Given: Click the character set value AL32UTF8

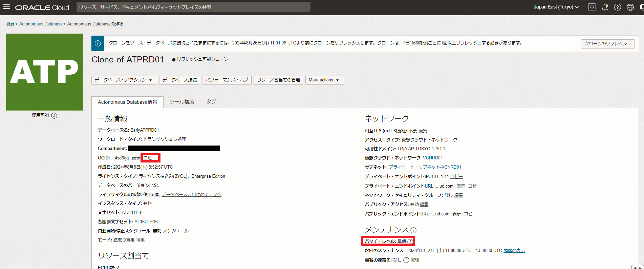Looking at the screenshot, I should (x=132, y=213).
